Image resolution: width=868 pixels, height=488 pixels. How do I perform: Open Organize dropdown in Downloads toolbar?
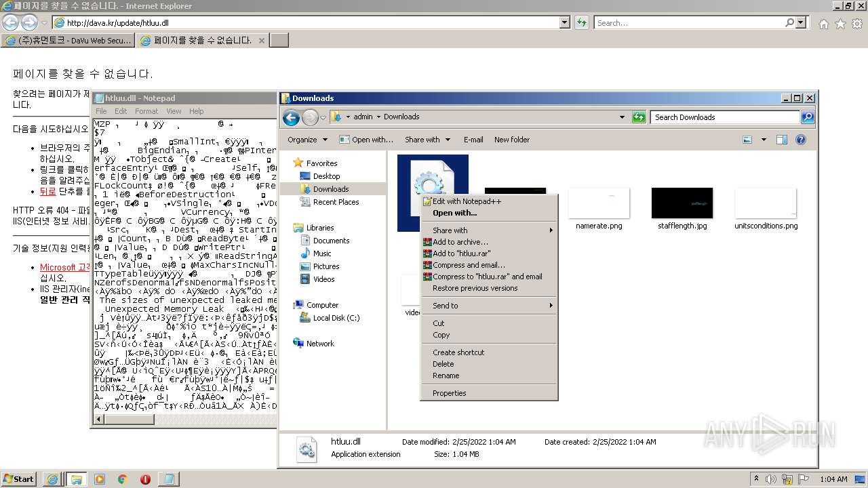(307, 140)
